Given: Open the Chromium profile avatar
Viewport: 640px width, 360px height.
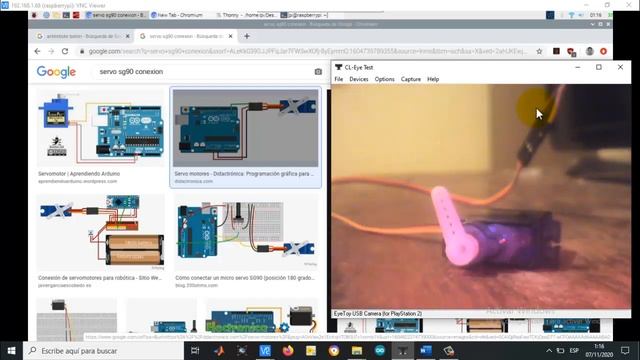Looking at the screenshot, I should pos(589,51).
